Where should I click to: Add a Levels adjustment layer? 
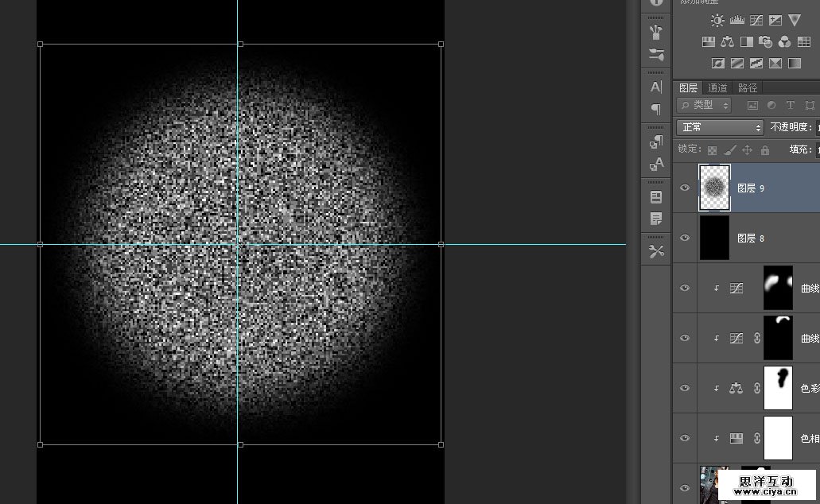736,21
